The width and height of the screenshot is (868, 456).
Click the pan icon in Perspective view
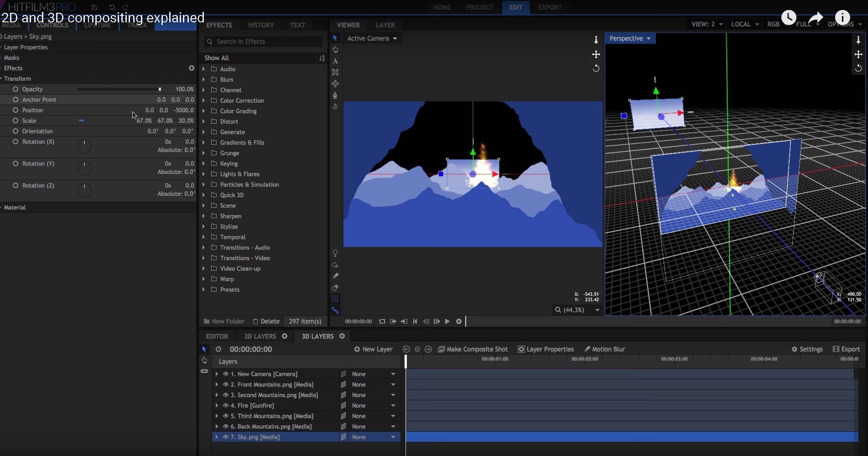pyautogui.click(x=858, y=54)
